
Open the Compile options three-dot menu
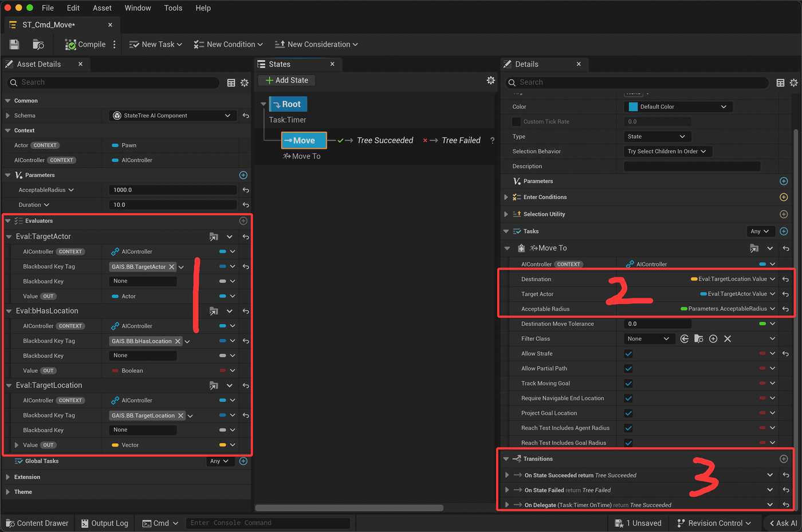(x=115, y=44)
